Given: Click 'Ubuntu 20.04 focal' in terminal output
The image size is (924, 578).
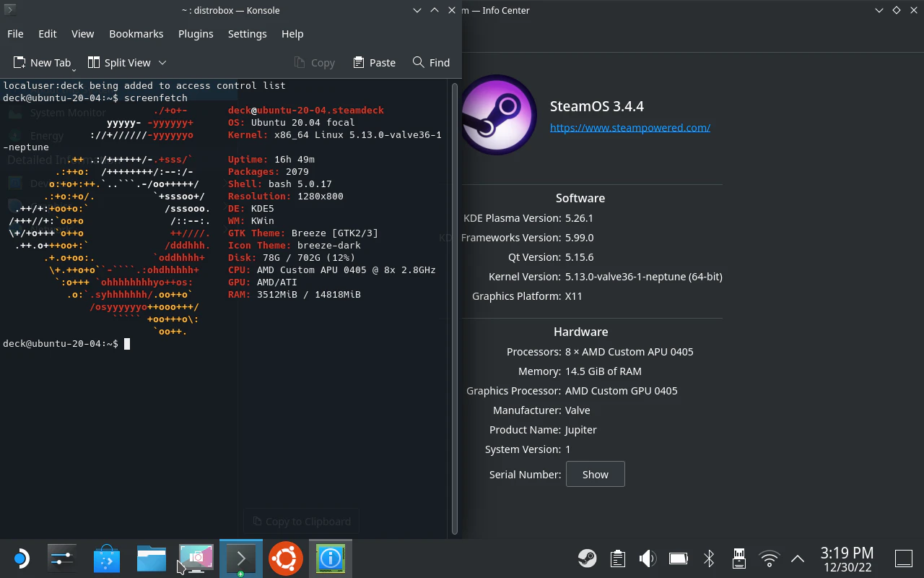Looking at the screenshot, I should click(x=303, y=123).
